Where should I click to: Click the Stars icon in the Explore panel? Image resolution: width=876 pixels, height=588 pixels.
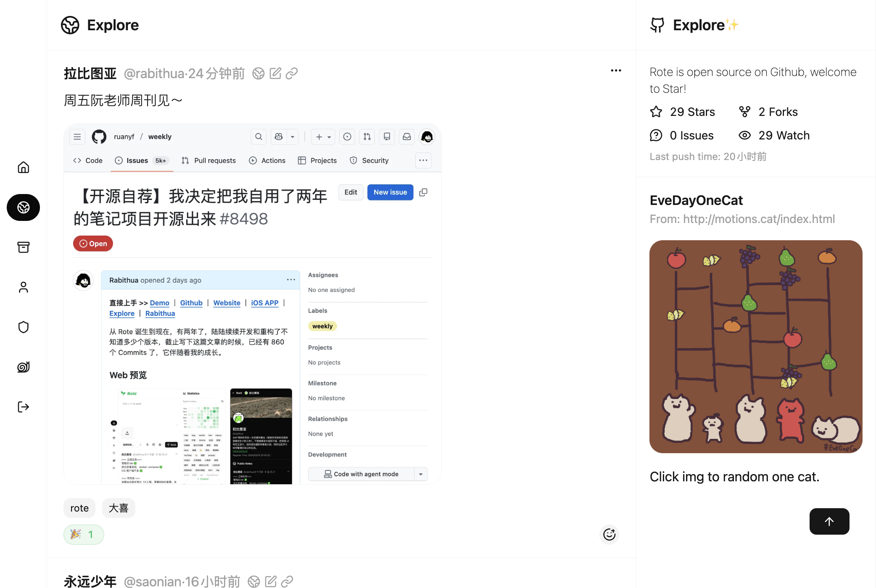tap(656, 111)
